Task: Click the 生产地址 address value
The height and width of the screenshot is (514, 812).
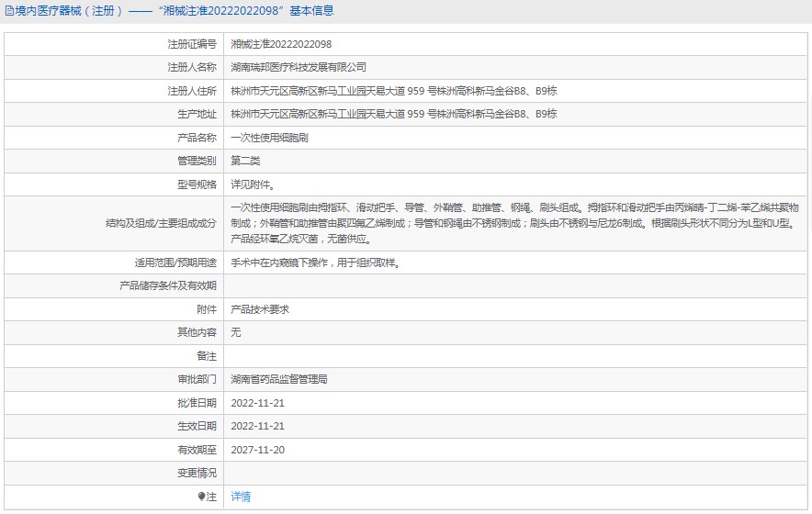Action: pyautogui.click(x=393, y=114)
